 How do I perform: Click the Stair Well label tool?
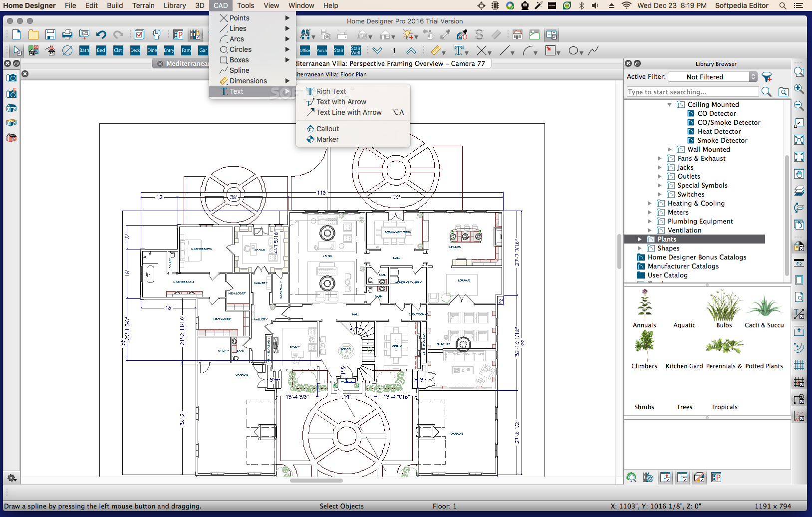pyautogui.click(x=356, y=50)
